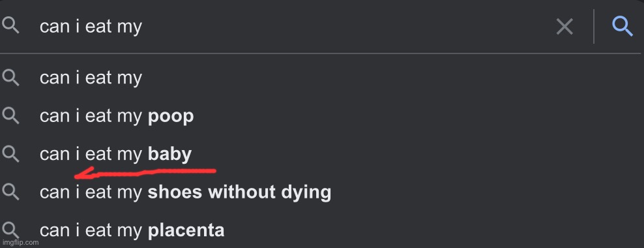Click the blue search magnifier button
The height and width of the screenshot is (248, 644).
[622, 27]
